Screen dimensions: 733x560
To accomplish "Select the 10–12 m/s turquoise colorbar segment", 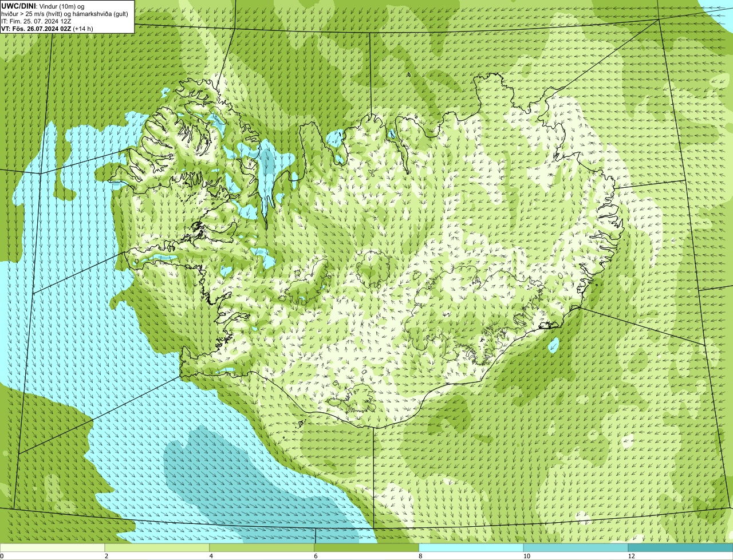I will [x=576, y=547].
